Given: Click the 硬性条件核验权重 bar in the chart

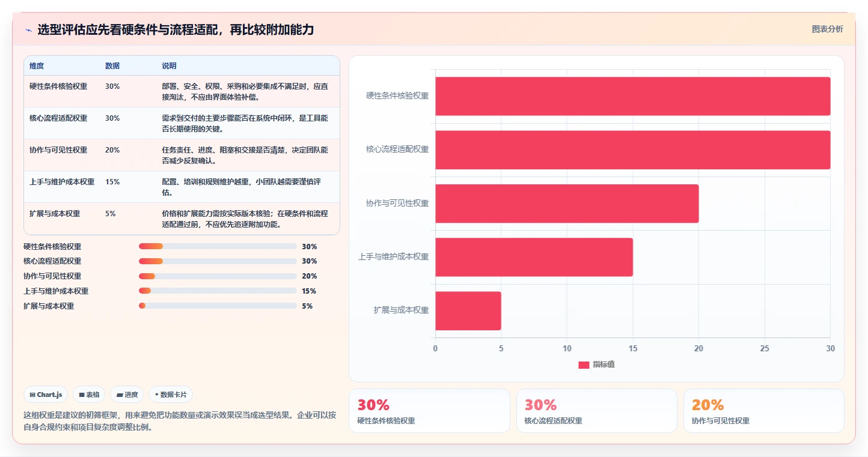Looking at the screenshot, I should coord(632,96).
